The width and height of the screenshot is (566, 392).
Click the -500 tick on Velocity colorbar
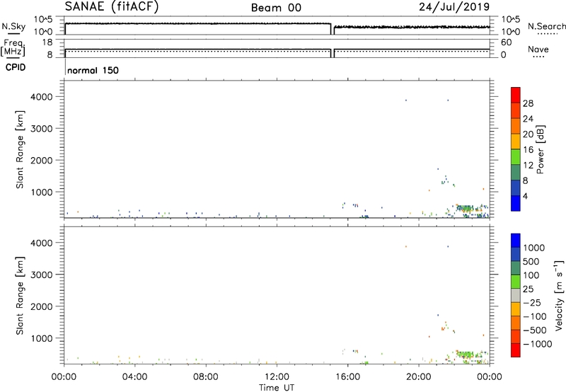[x=535, y=330]
